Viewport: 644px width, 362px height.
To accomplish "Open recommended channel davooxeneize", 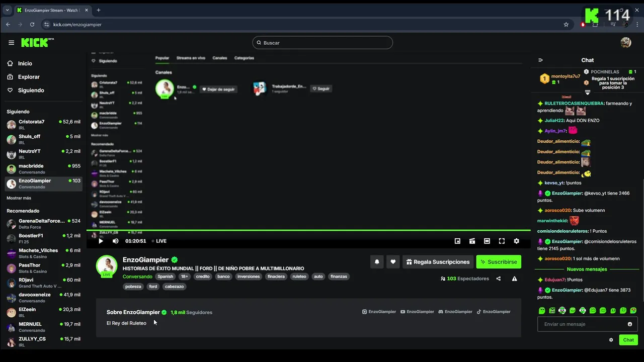I will coord(43,297).
